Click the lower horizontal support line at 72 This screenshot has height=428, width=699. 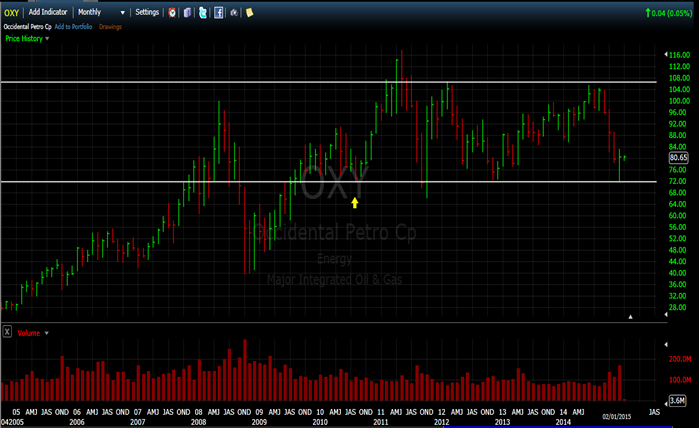tap(329, 181)
